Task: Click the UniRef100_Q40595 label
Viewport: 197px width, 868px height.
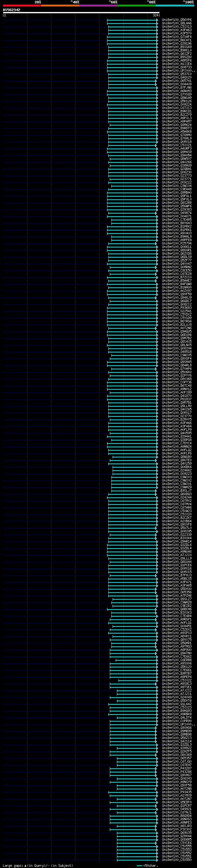Action: pos(177,433)
